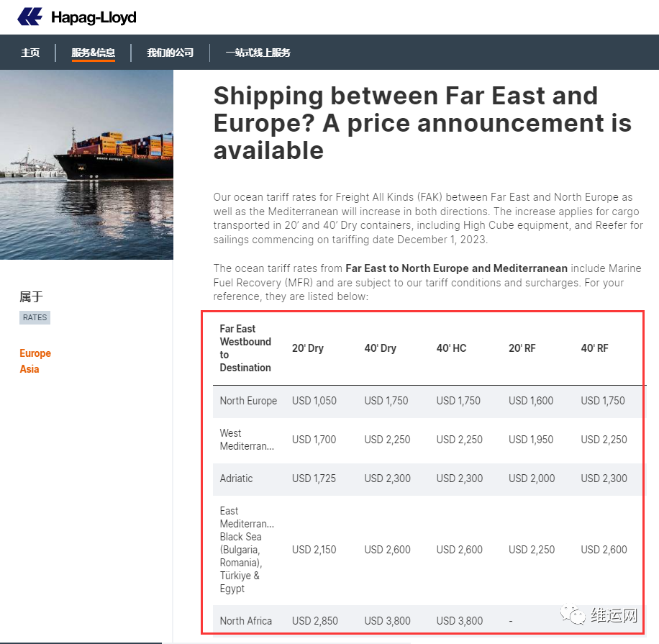This screenshot has width=659, height=644.
Task: Click the page headline about Far East shipping
Action: (x=422, y=123)
